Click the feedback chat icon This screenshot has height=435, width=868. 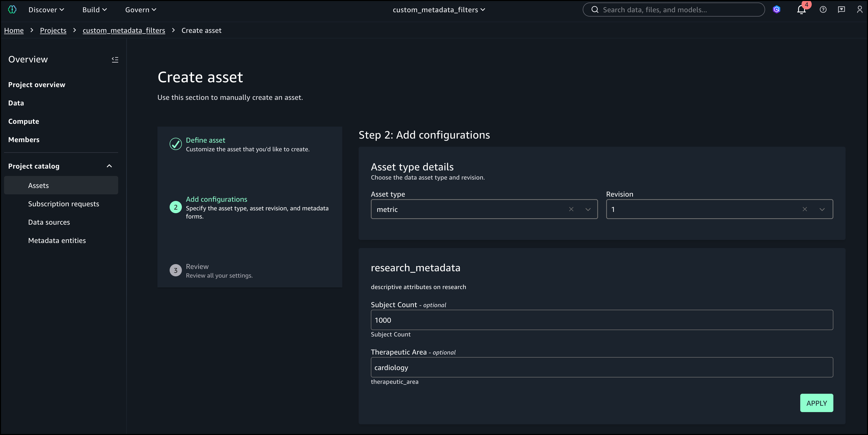tap(841, 10)
